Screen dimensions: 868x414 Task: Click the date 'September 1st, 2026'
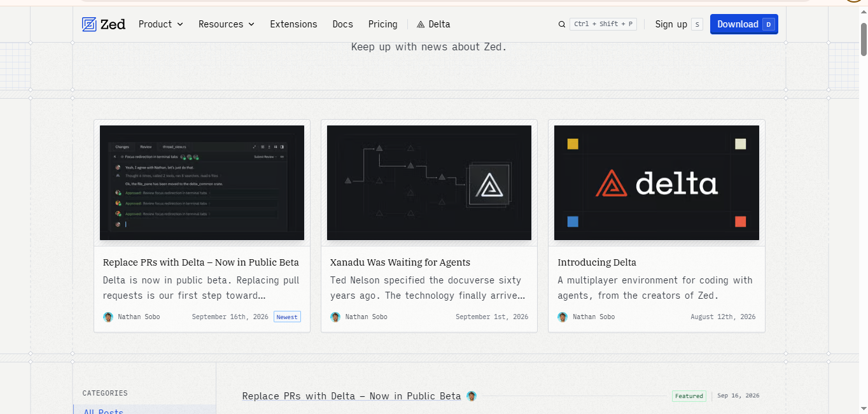click(492, 317)
